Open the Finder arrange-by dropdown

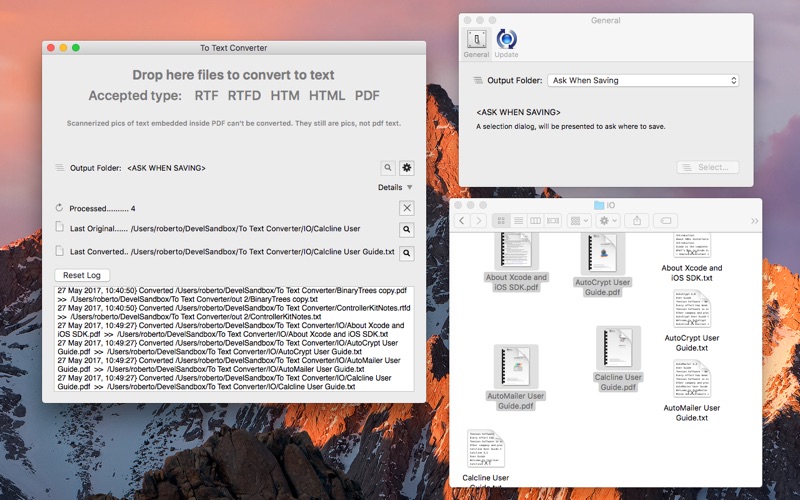coord(578,220)
